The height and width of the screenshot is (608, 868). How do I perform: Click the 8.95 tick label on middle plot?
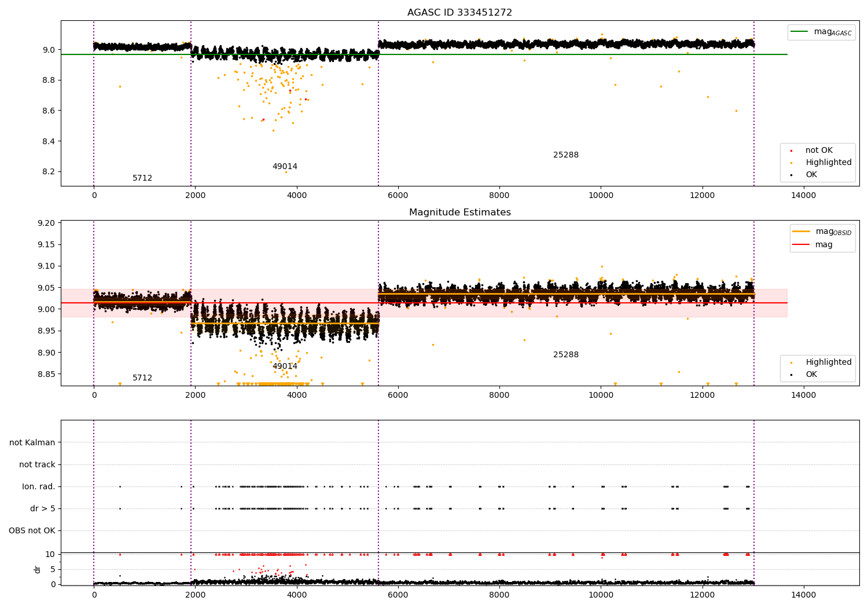(46, 331)
